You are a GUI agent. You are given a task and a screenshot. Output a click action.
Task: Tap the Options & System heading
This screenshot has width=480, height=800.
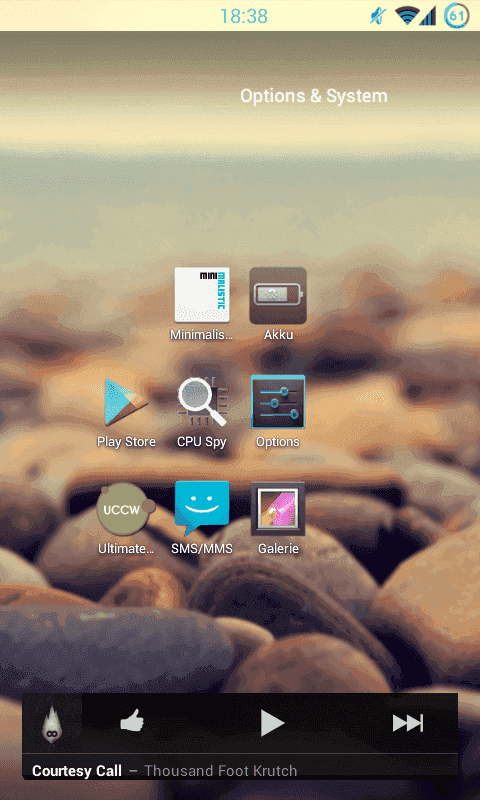click(314, 96)
